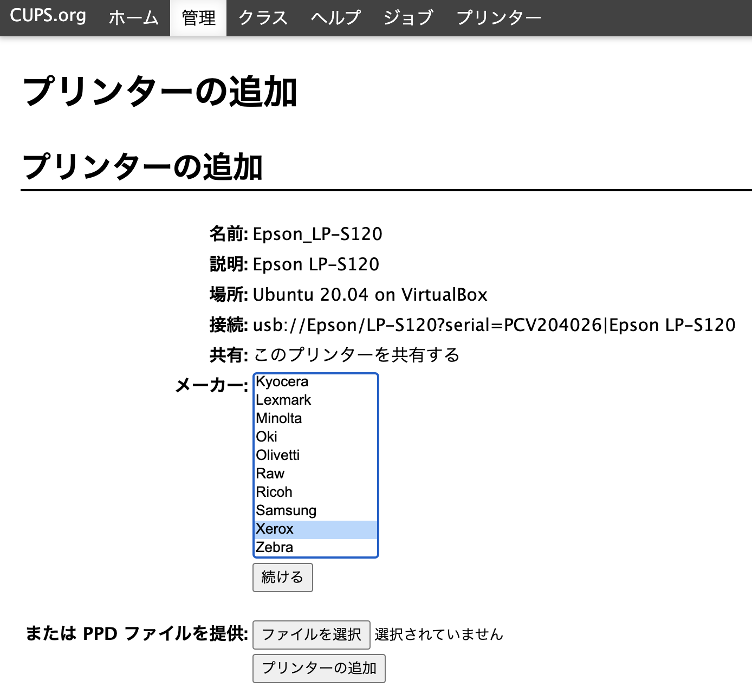Viewport: 752px width, 700px height.
Task: Click the または PPD ファイルを提供 label
Action: pos(137,633)
